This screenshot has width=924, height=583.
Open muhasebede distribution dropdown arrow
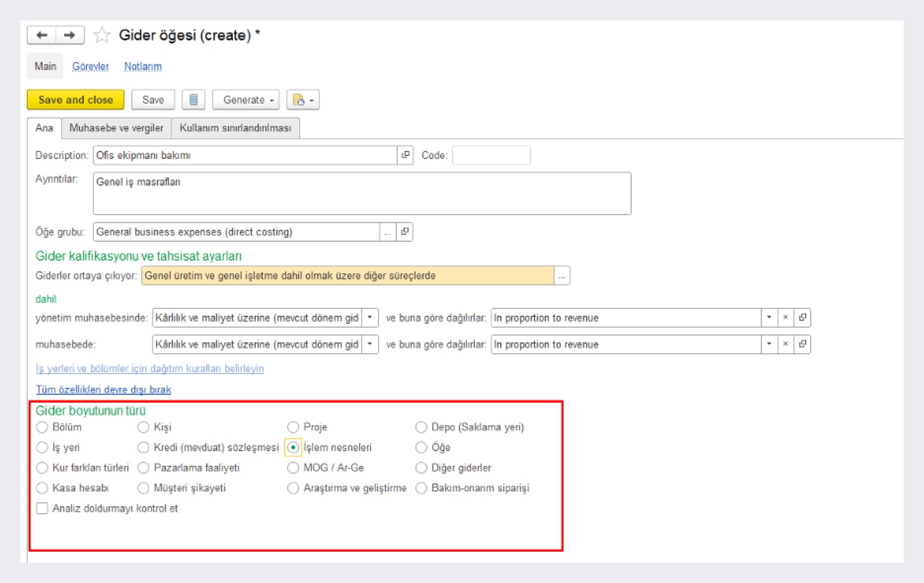[x=769, y=344]
